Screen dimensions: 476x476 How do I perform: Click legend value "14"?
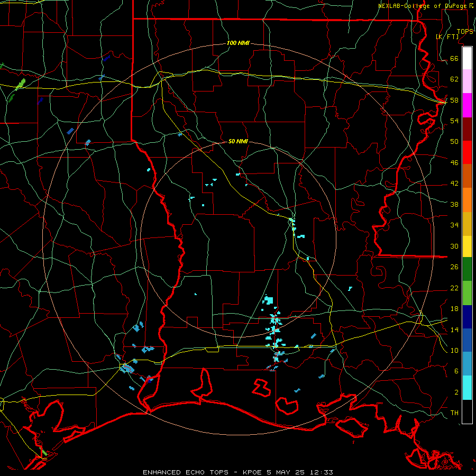tap(454, 329)
